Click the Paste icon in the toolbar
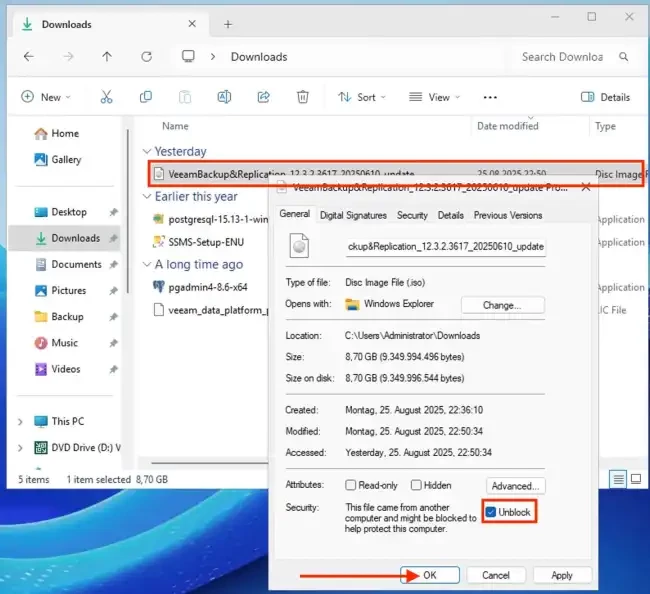This screenshot has width=650, height=594. click(x=185, y=97)
